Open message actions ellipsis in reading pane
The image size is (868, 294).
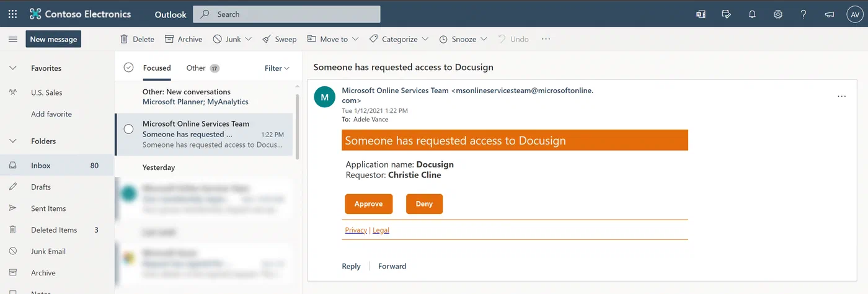pyautogui.click(x=841, y=96)
